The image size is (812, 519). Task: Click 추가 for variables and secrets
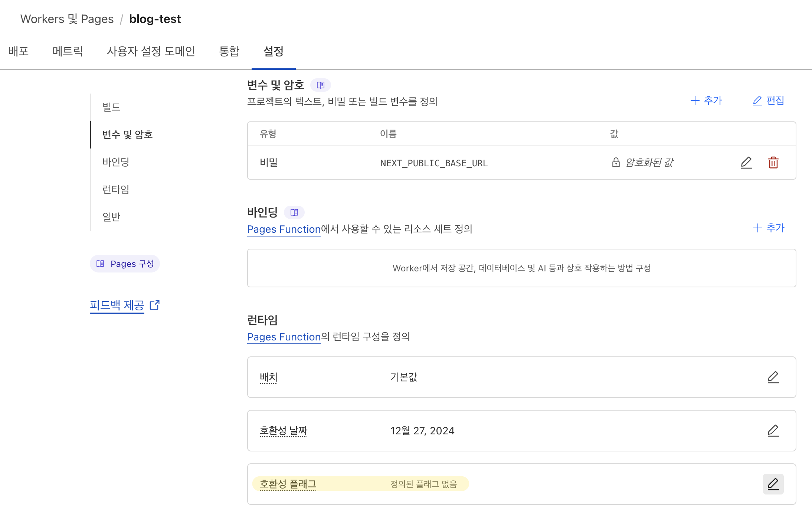(706, 101)
